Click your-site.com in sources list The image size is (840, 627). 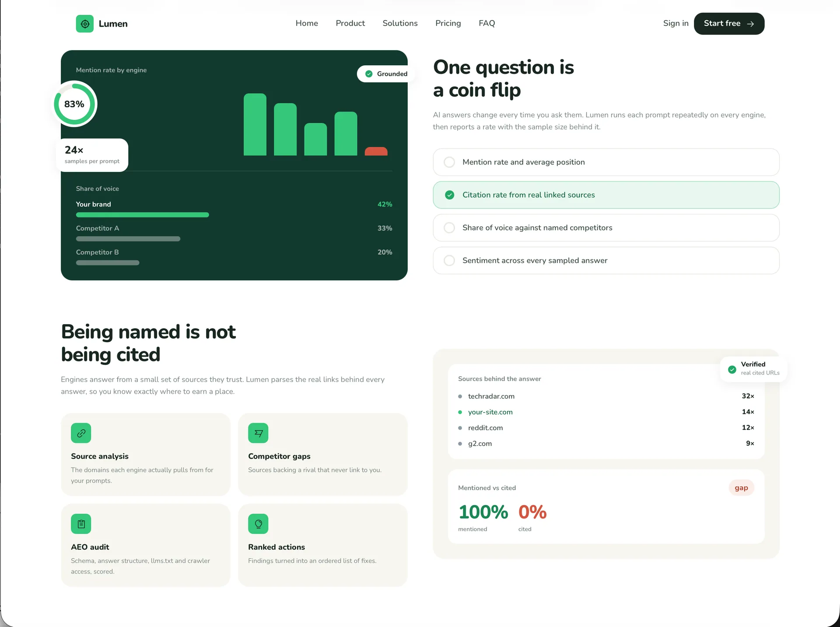coord(490,412)
